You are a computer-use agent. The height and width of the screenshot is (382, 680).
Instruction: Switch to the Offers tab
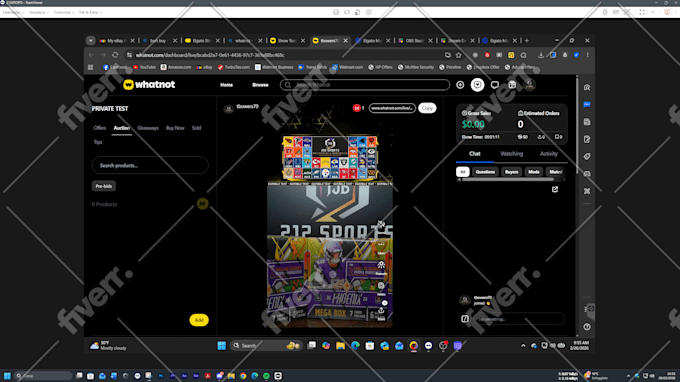pos(100,128)
